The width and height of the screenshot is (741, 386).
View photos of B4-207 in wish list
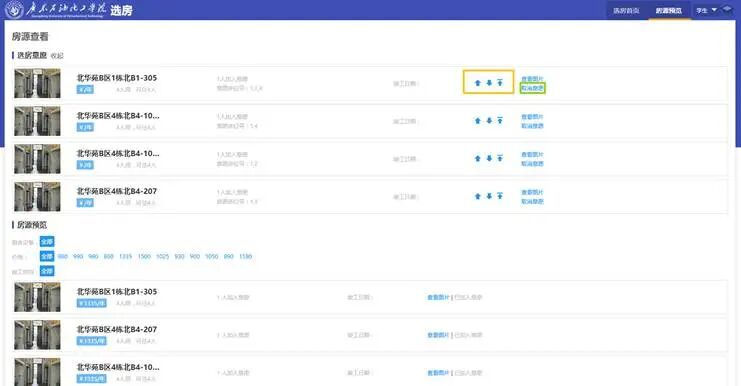coord(532,192)
